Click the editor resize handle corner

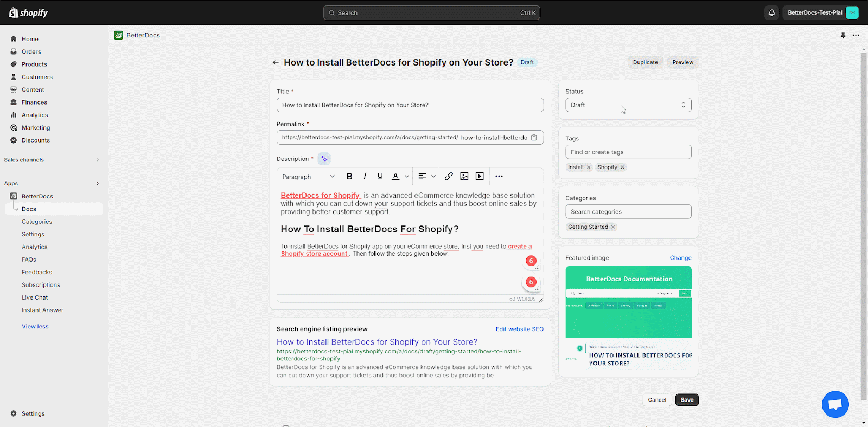541,300
